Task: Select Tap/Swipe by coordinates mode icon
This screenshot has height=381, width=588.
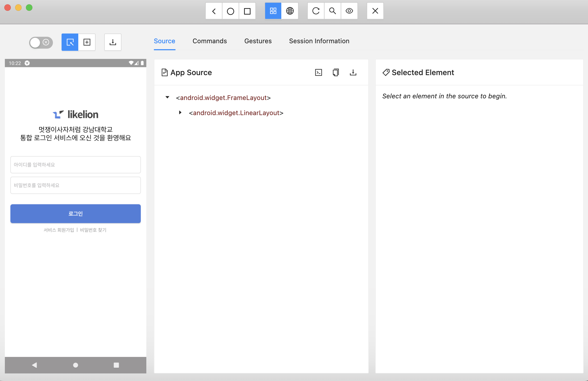Action: point(87,42)
